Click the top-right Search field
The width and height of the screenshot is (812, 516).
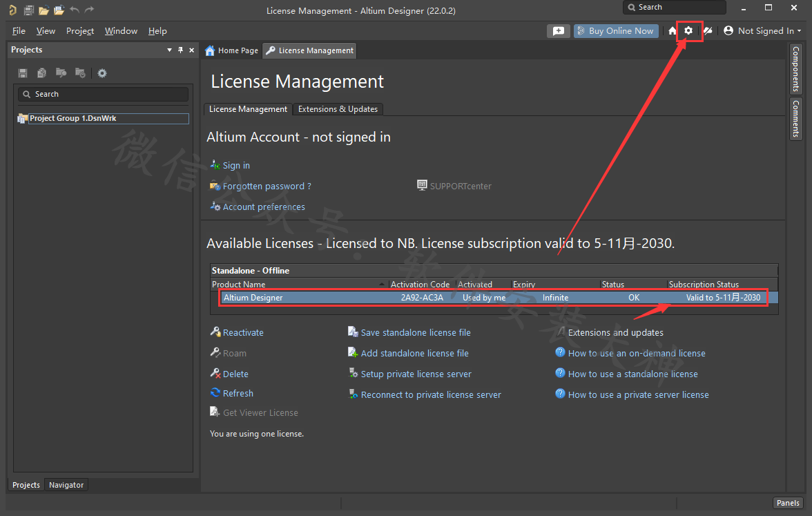pos(674,7)
